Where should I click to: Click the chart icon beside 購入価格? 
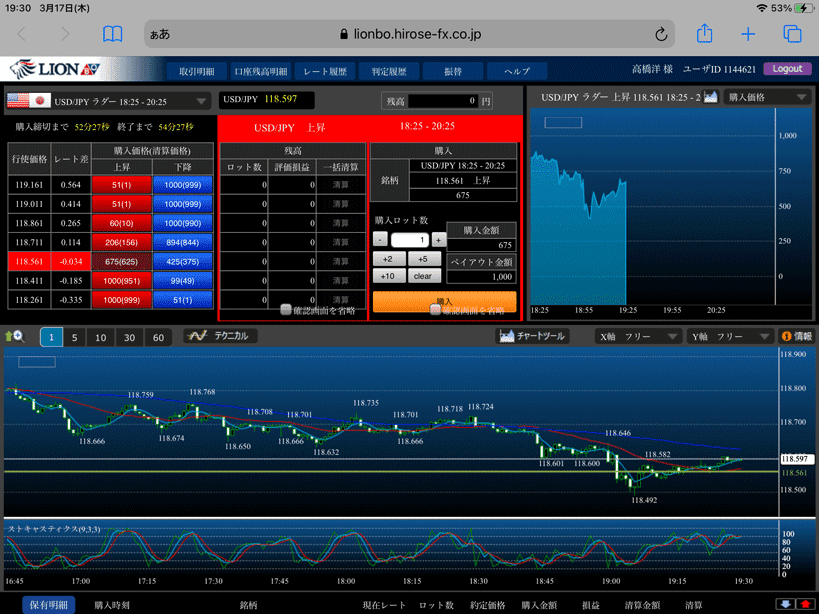point(710,97)
